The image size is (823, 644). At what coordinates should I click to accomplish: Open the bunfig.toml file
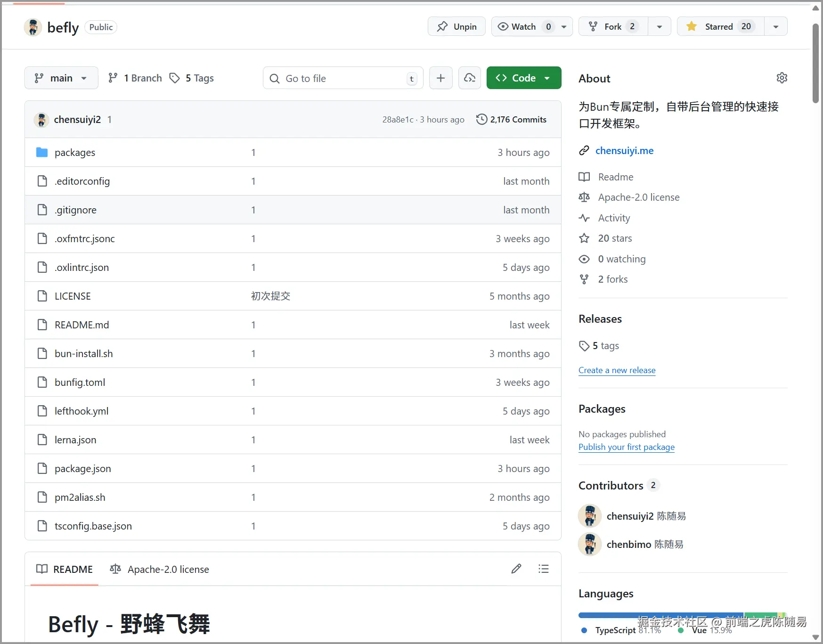pyautogui.click(x=80, y=383)
